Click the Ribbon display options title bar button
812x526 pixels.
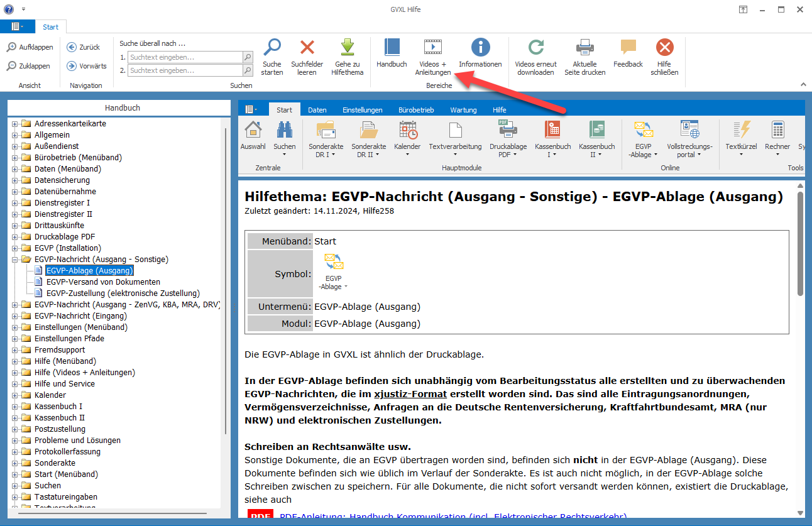tap(743, 9)
